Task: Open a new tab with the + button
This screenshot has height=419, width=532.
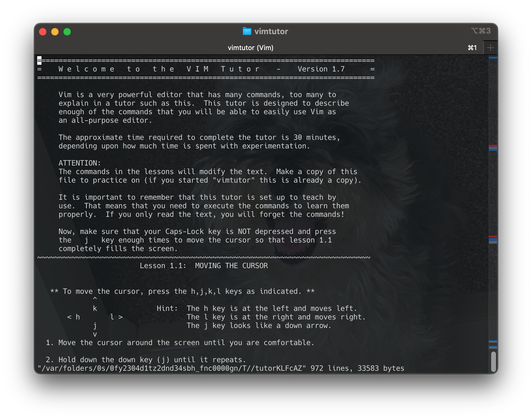Action: [x=491, y=47]
